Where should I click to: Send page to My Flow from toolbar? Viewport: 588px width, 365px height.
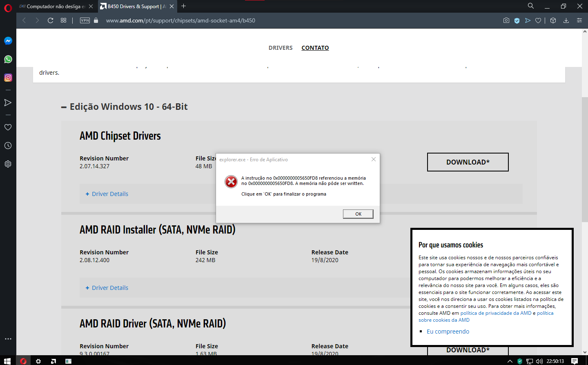click(528, 20)
